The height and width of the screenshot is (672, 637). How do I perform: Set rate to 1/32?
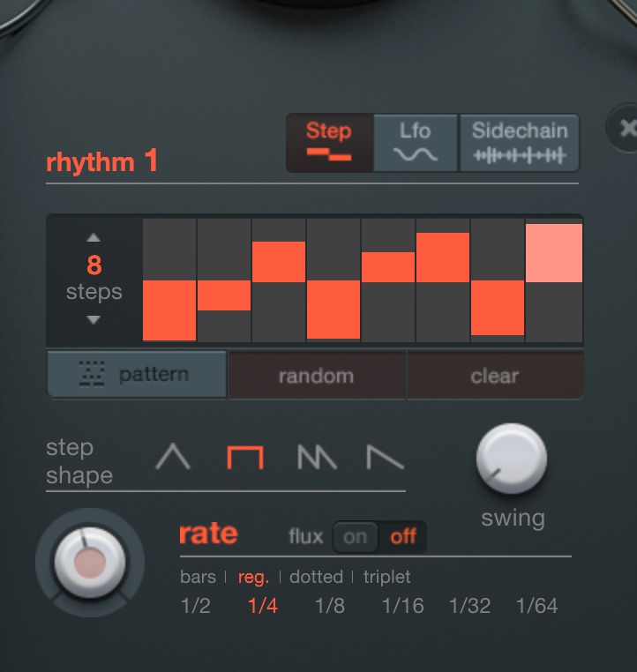(469, 606)
